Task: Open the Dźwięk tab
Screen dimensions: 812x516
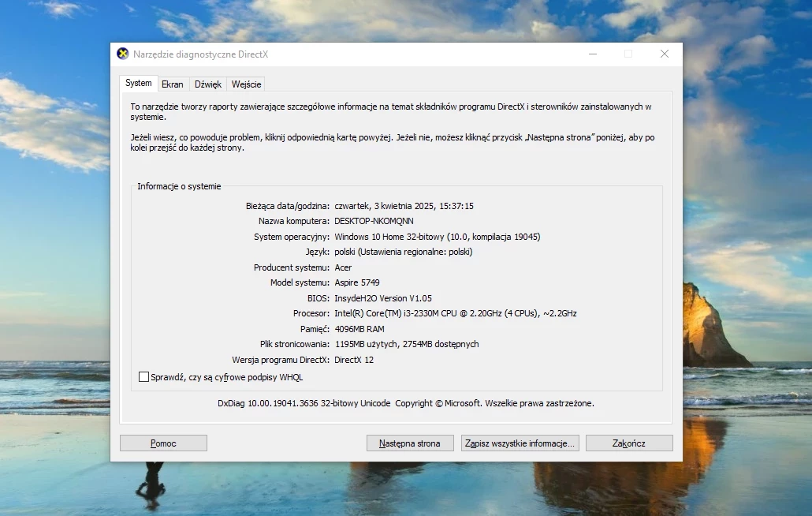Action: pos(207,84)
